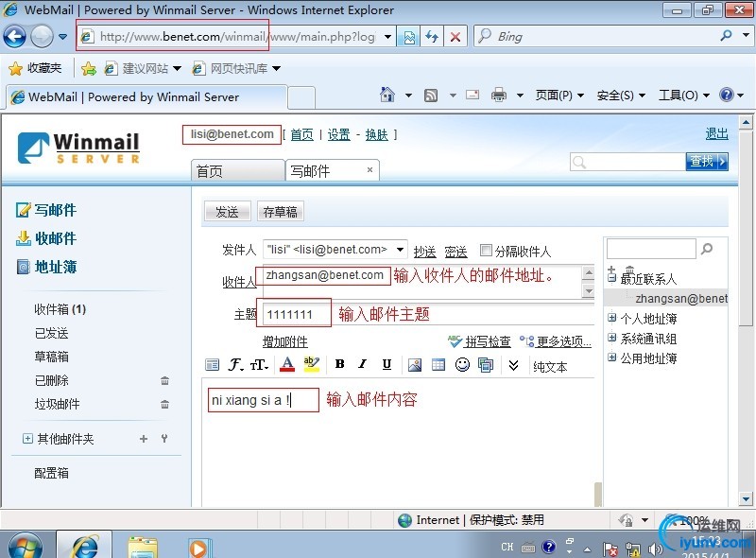Empty the 已删除 folder trash icon
Image resolution: width=756 pixels, height=558 pixels.
[x=164, y=381]
